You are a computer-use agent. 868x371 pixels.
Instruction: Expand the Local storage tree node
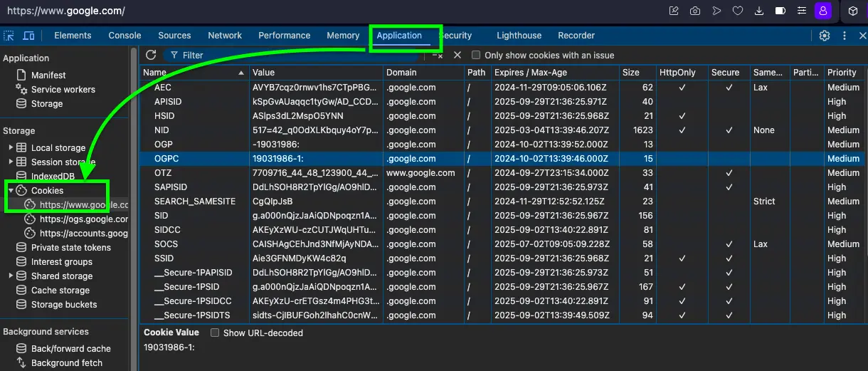click(x=11, y=147)
